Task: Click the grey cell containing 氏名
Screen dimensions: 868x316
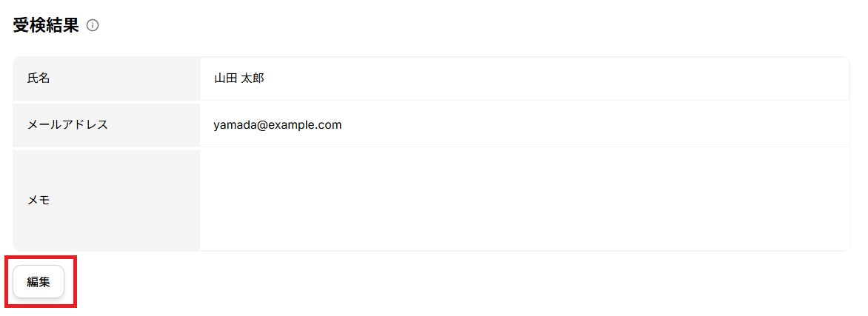Action: (x=106, y=78)
